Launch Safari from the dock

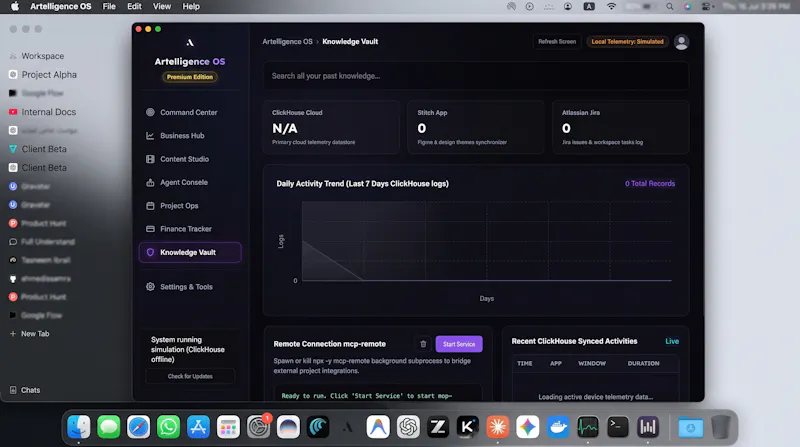[139, 427]
